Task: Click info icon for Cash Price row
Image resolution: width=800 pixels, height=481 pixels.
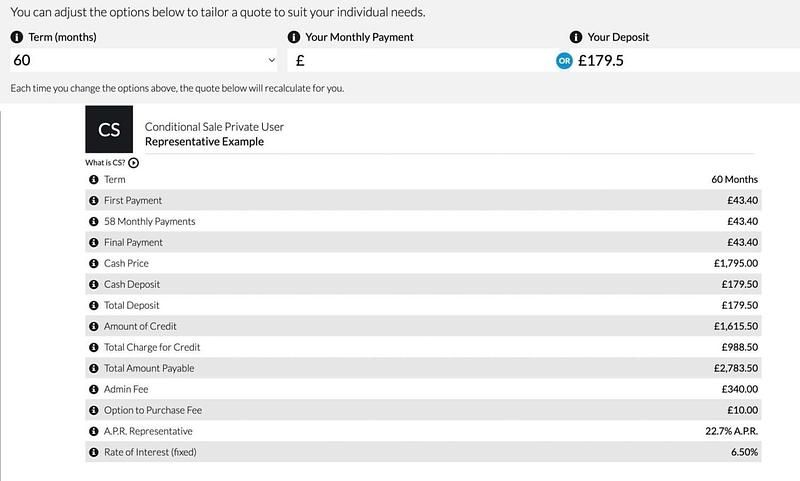Action: [94, 263]
